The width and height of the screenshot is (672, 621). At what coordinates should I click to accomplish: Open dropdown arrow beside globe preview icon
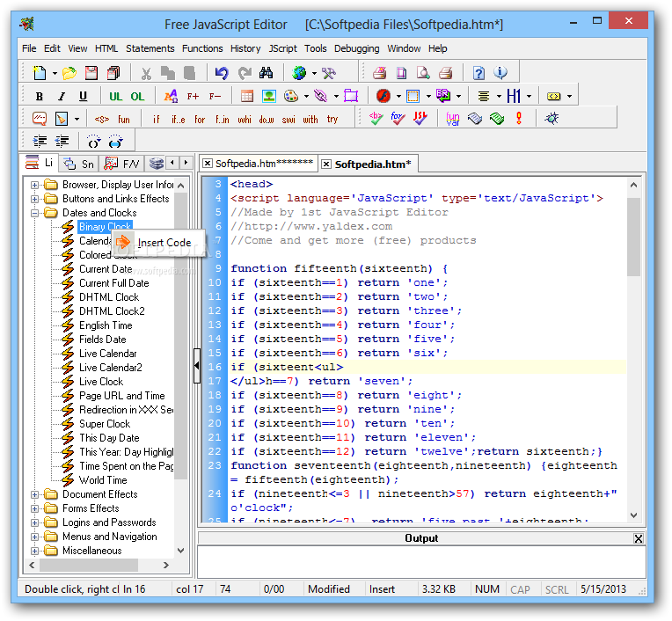[314, 74]
